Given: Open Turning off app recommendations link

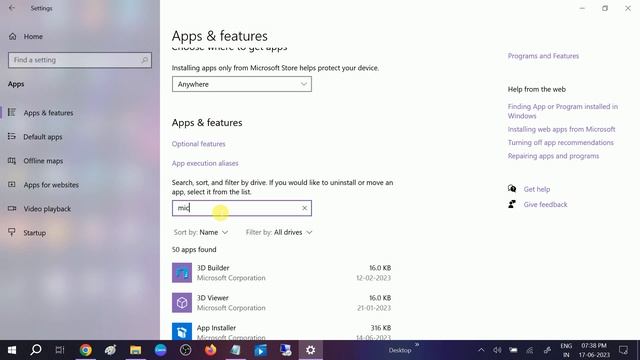Looking at the screenshot, I should (560, 142).
